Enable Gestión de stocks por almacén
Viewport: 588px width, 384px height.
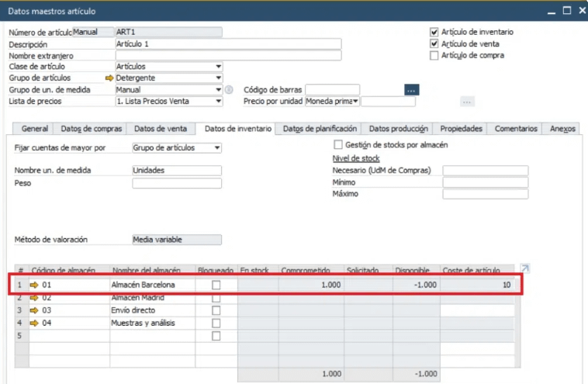[x=337, y=145]
